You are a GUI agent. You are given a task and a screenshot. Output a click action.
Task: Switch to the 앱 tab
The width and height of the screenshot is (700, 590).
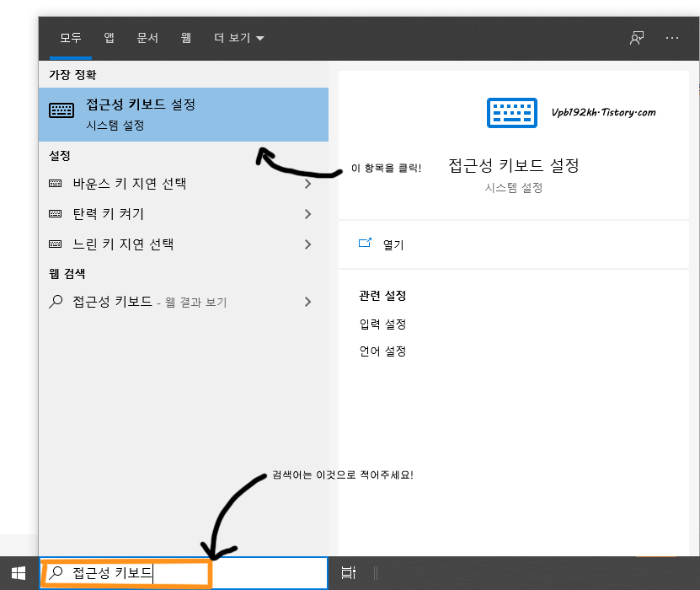[109, 38]
